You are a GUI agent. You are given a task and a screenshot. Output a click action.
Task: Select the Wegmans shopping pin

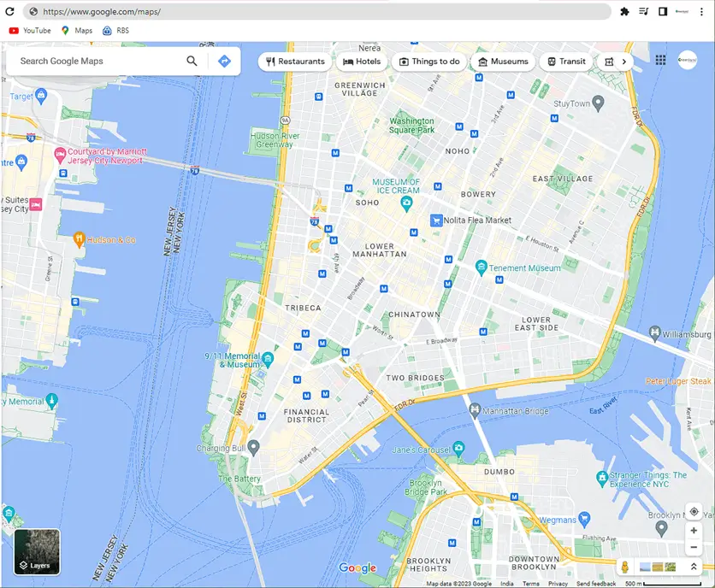tap(585, 518)
